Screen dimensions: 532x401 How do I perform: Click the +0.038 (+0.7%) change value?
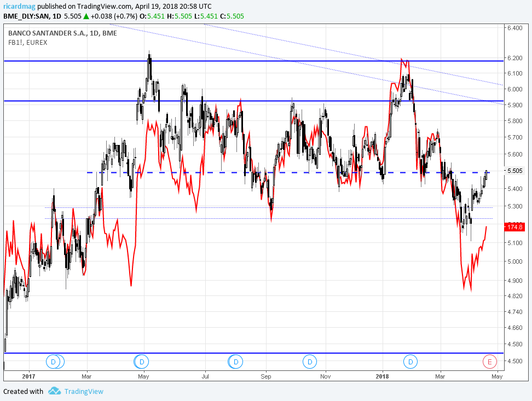(x=114, y=16)
